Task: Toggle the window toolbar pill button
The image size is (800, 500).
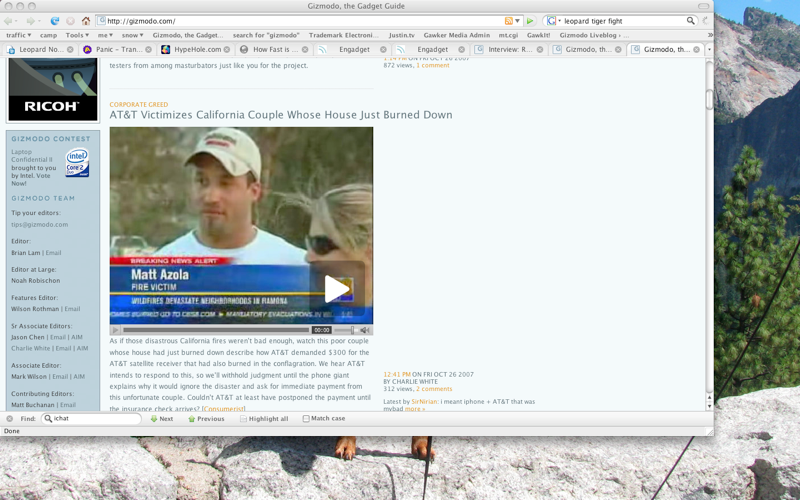Action: pos(704,6)
